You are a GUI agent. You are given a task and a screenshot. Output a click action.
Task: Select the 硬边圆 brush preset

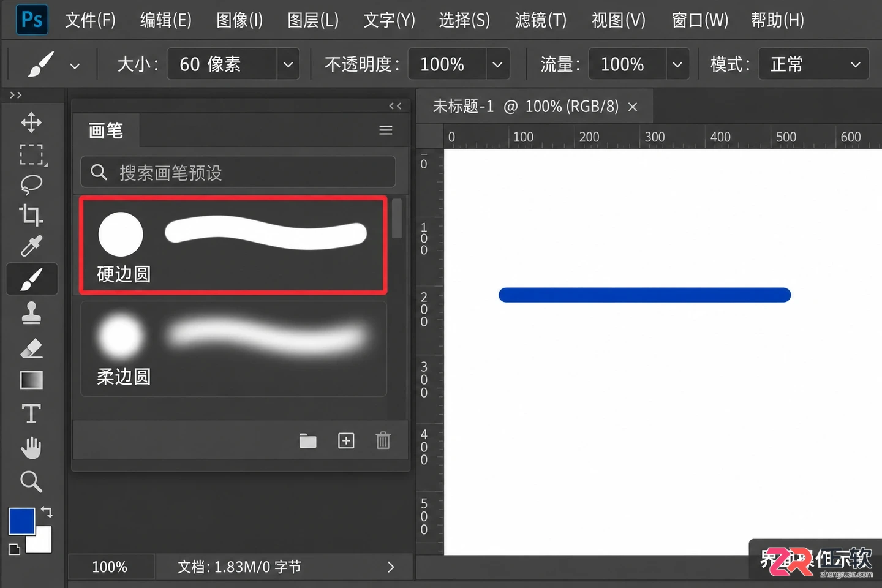[x=233, y=245]
